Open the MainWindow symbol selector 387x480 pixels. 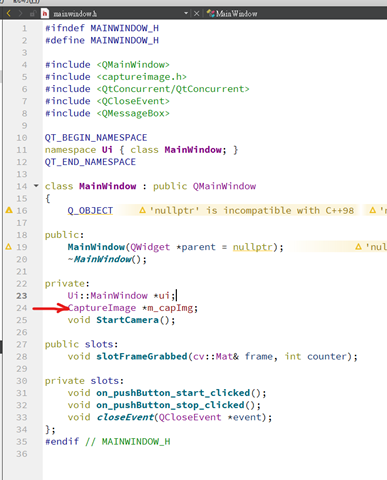232,13
